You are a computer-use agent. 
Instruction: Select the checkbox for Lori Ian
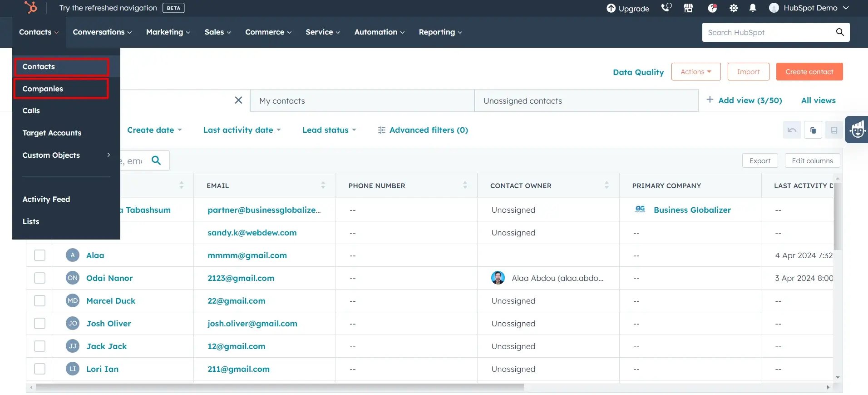point(40,369)
